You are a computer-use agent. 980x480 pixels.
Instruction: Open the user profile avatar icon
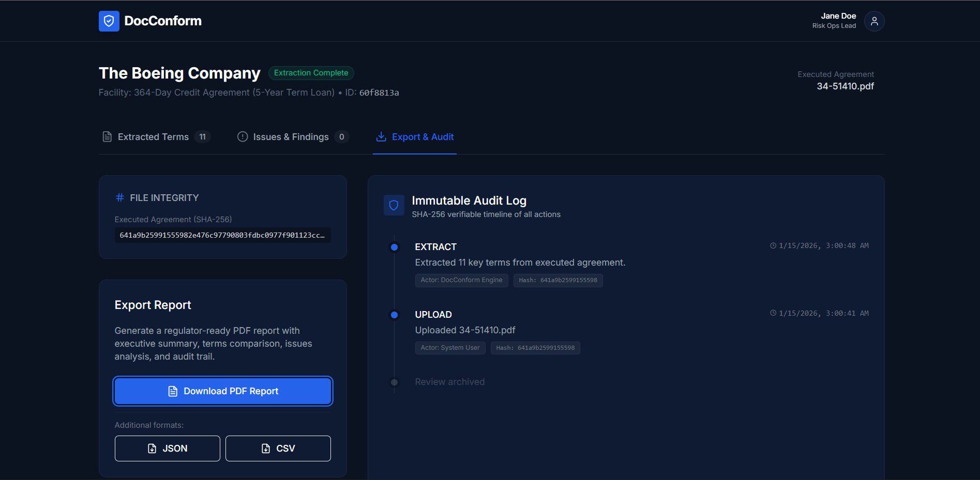[x=874, y=21]
